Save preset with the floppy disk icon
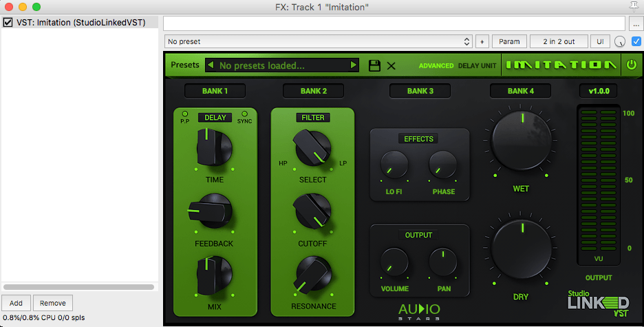The image size is (644, 327). click(374, 66)
